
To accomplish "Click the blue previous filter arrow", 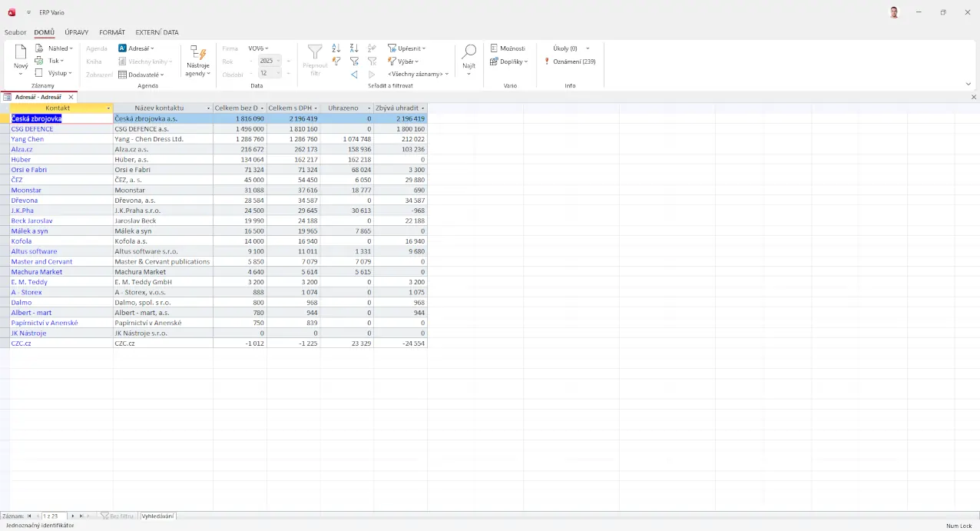I will pyautogui.click(x=354, y=75).
